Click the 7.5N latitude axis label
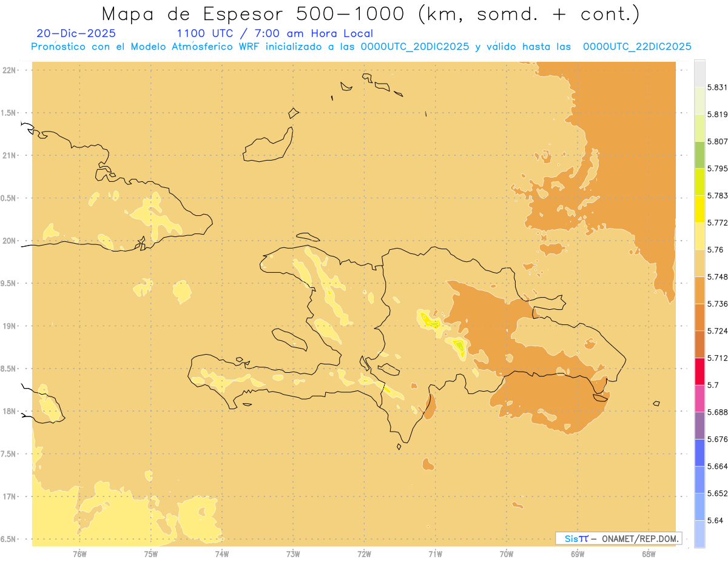Screen dimensions: 728x562 coord(8,454)
